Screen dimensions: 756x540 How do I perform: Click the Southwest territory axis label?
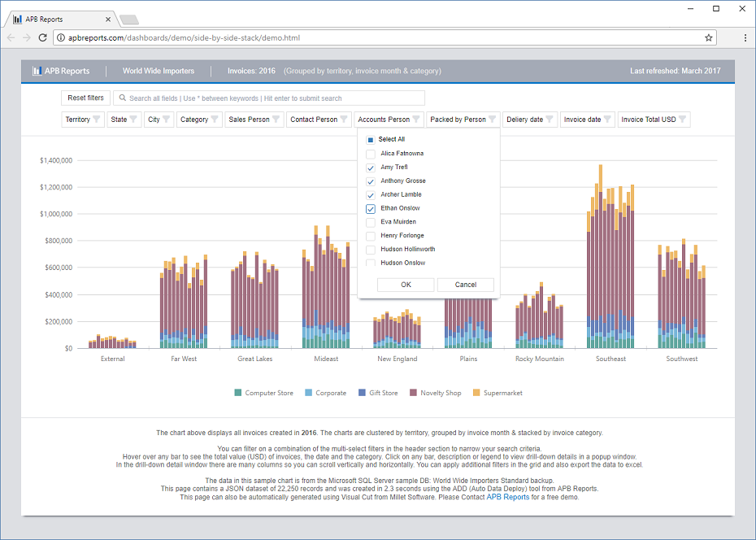point(682,359)
